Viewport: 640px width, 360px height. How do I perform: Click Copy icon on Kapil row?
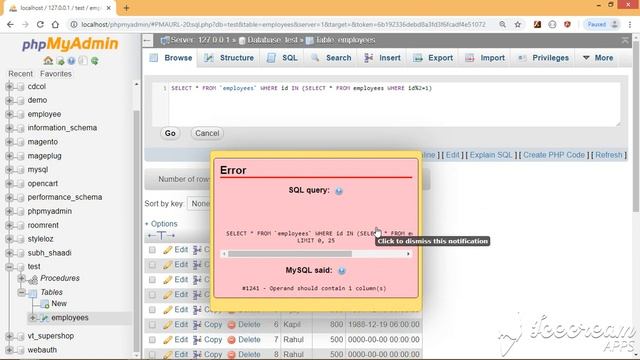(x=197, y=325)
